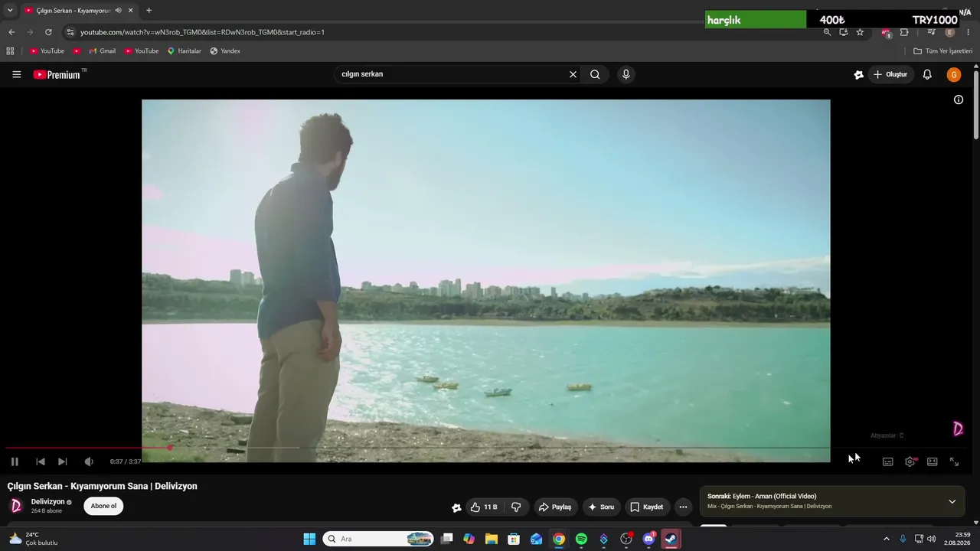Open the Chrome three-dot menu
Viewport: 980px width, 551px height.
pyautogui.click(x=969, y=32)
